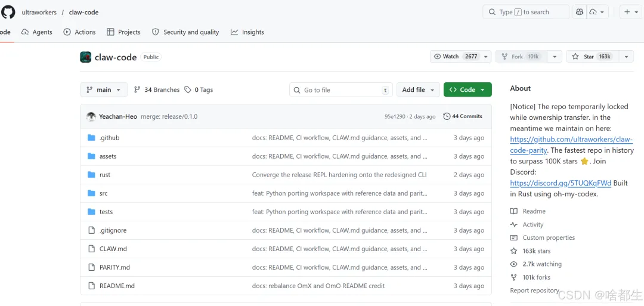644x306 pixels.
Task: Expand the Fork dropdown arrow
Action: point(555,57)
